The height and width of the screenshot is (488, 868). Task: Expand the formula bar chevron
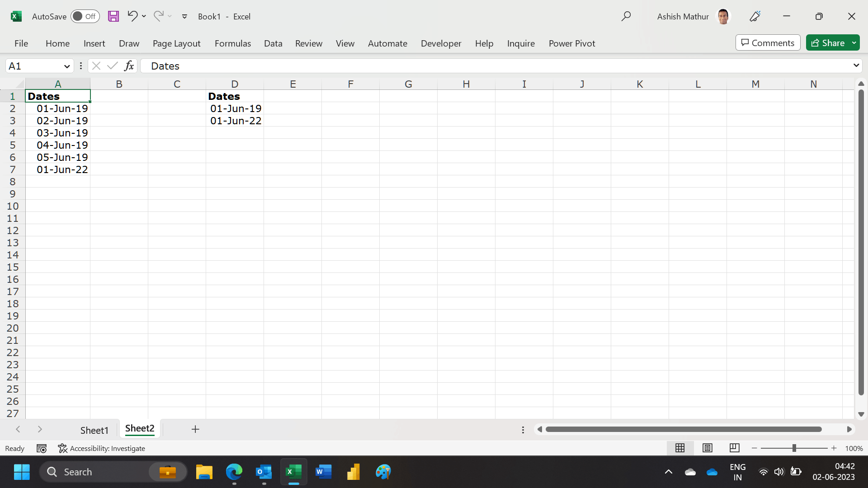[856, 66]
